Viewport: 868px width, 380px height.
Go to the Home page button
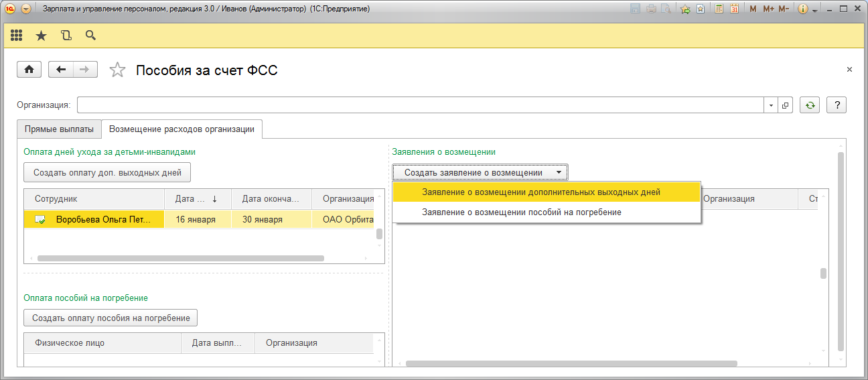[29, 70]
